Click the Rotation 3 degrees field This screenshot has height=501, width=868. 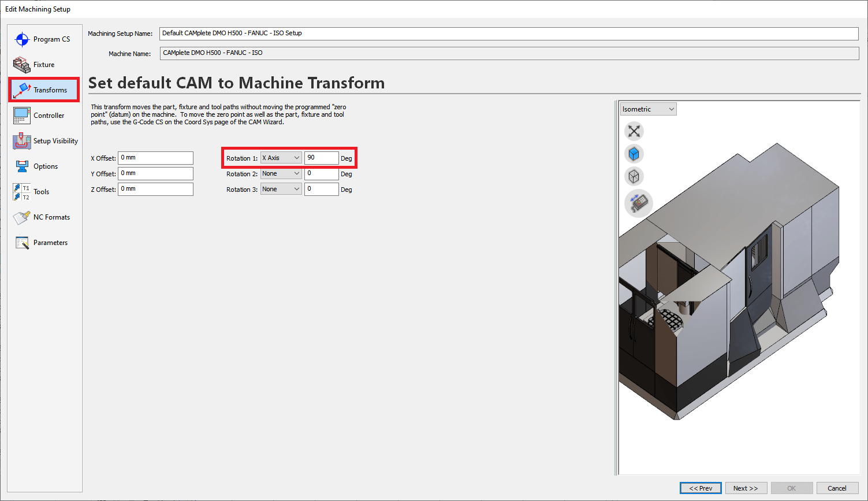pos(321,189)
